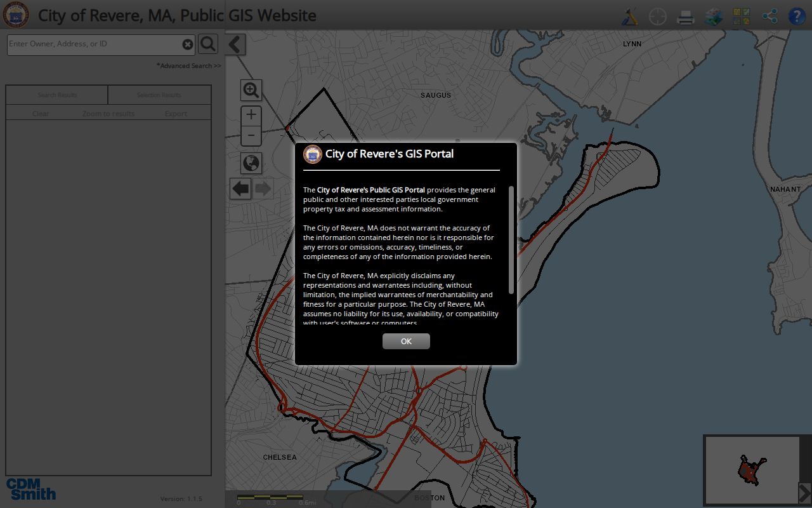Click the Version 1.1.5 text

click(181, 499)
